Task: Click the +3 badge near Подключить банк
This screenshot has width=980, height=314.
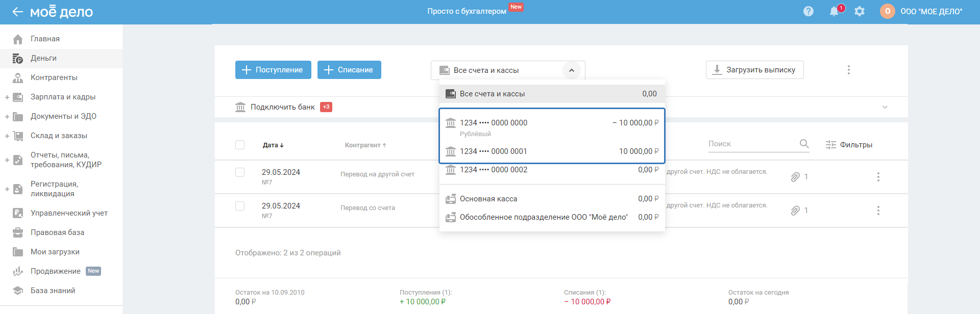Action: coord(326,107)
